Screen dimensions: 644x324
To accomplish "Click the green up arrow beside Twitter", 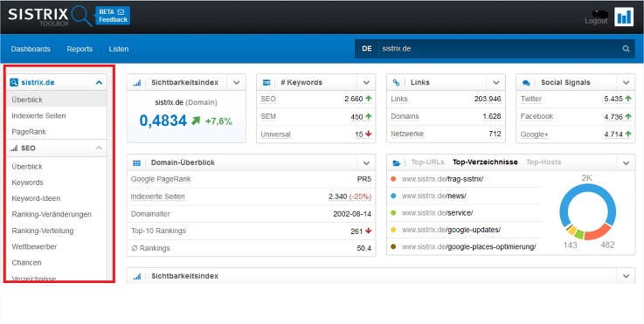I will [628, 99].
